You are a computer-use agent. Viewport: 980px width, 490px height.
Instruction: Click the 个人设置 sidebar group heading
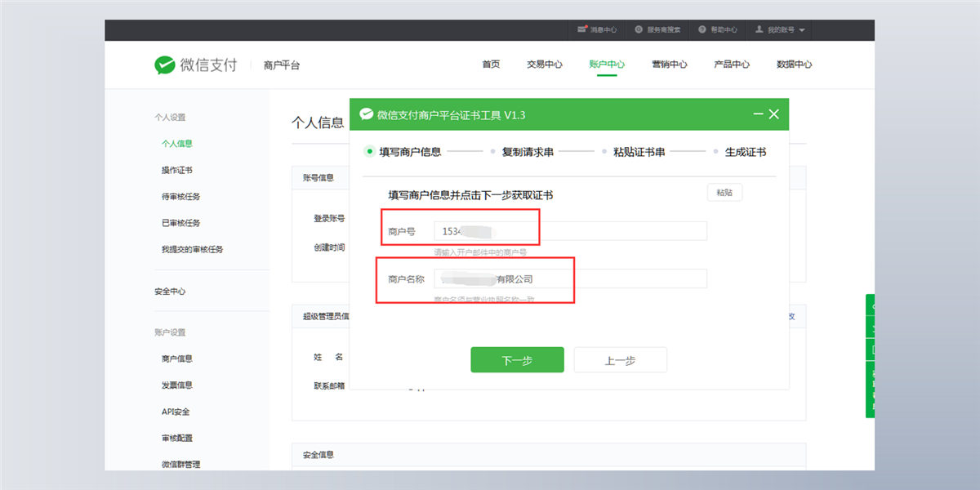coord(170,118)
